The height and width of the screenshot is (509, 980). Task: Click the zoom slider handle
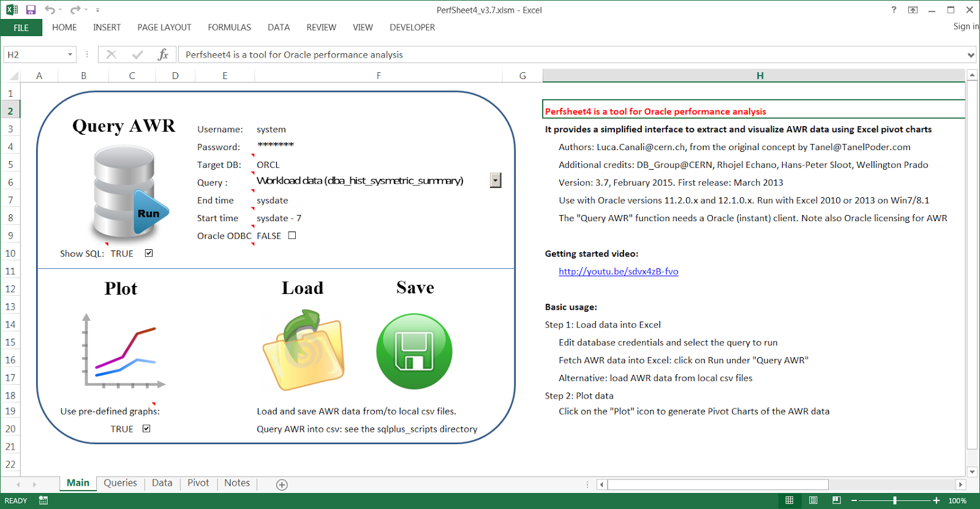click(895, 500)
